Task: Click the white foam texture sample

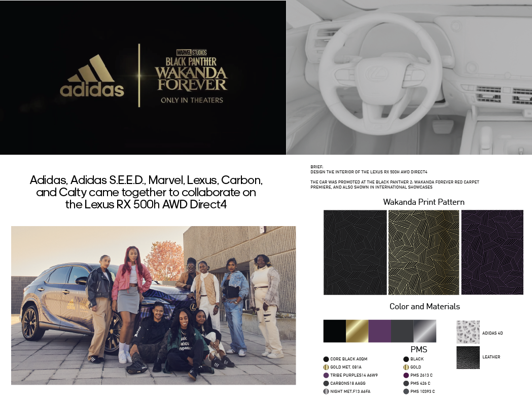Action: tap(467, 332)
